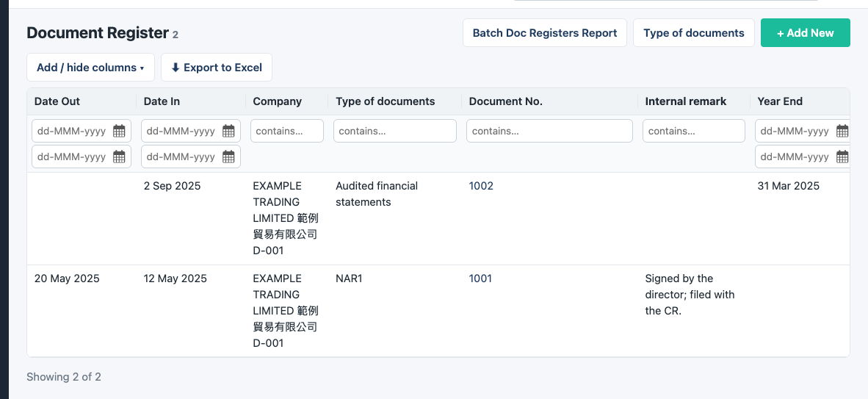Open calendar for first Date In filter
Viewport: 868px width, 399px height.
click(x=228, y=132)
